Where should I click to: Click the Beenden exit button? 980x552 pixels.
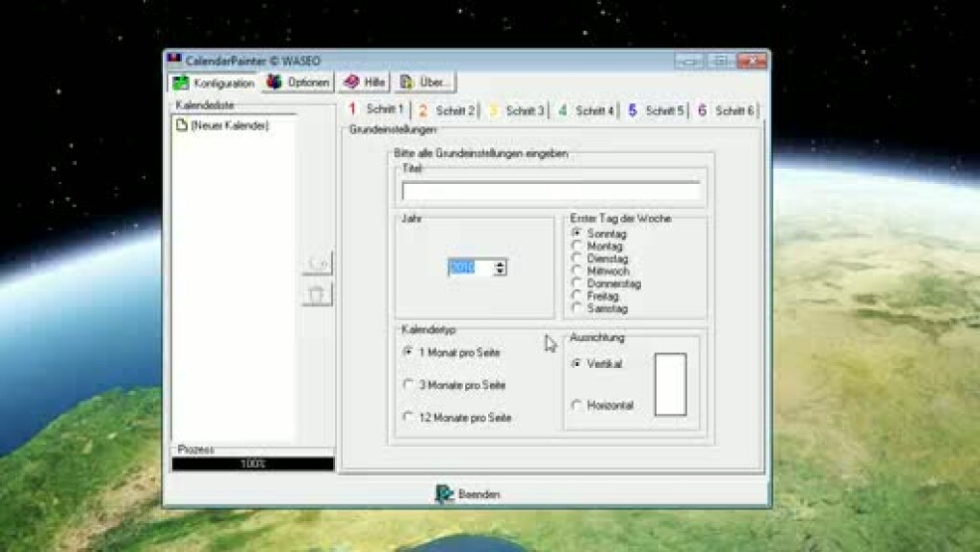click(x=468, y=494)
